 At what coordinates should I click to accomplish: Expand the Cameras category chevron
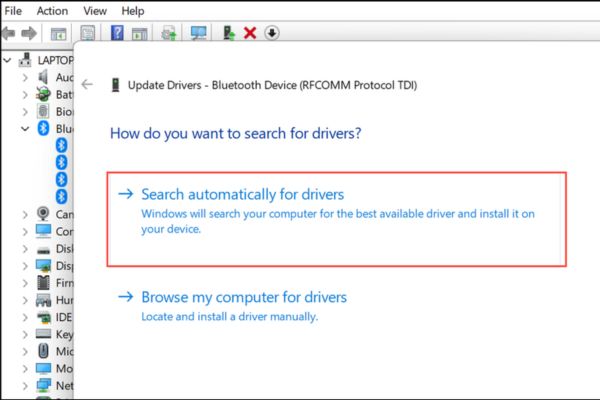coord(25,215)
